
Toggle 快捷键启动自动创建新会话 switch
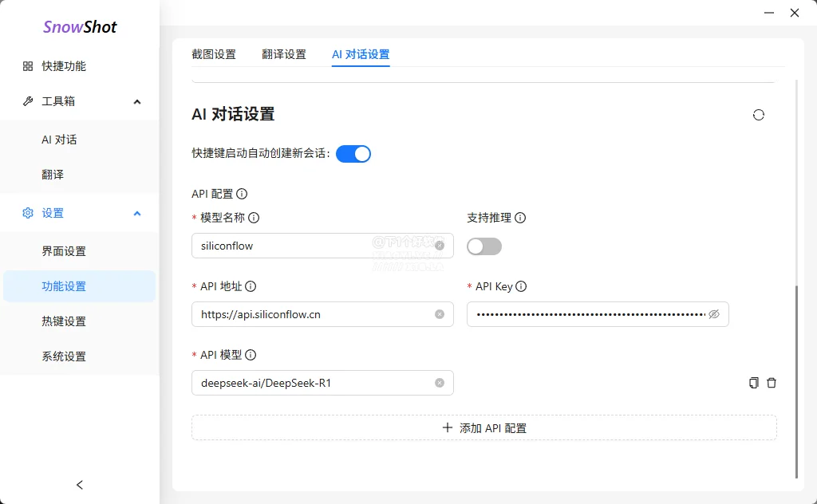pos(353,154)
